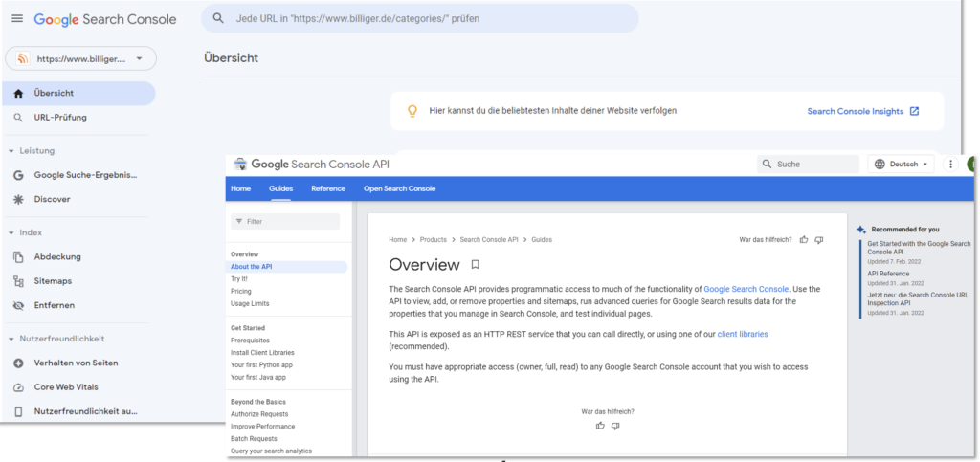Image resolution: width=980 pixels, height=462 pixels.
Task: Open the hamburger menu in Search Console
Action: point(17,19)
